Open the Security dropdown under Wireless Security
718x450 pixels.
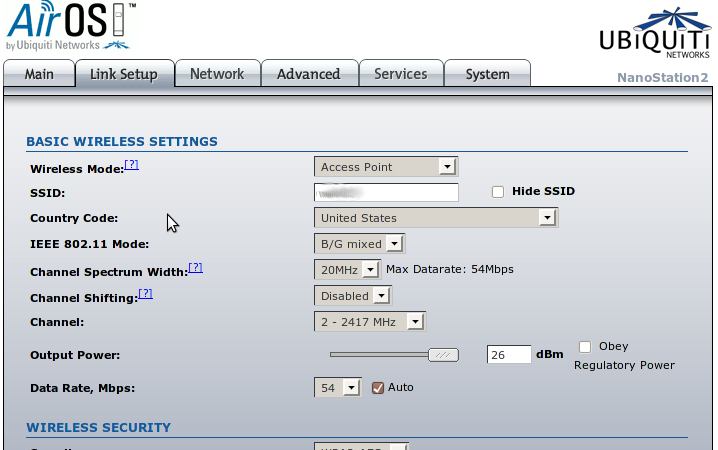coord(361,446)
